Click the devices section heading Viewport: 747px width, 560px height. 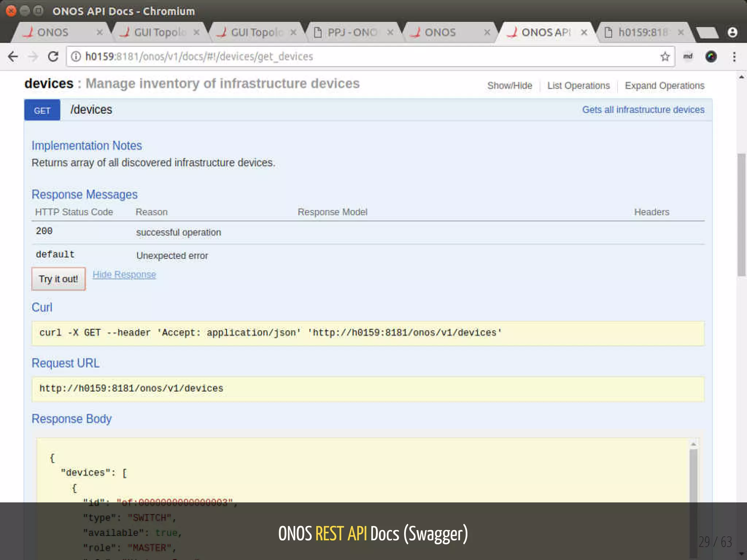pyautogui.click(x=49, y=83)
